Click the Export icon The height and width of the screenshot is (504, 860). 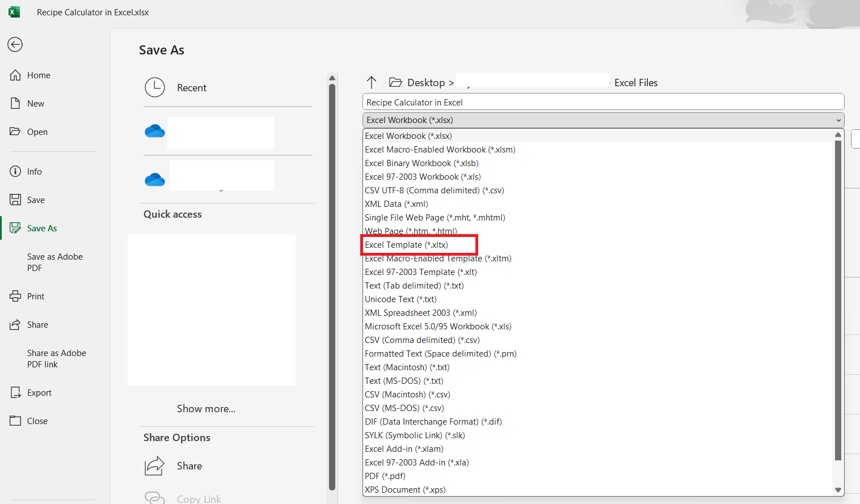click(15, 392)
